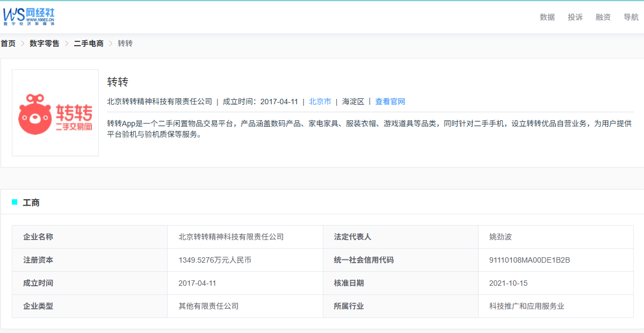This screenshot has height=333, width=644.
Task: Click 法定代表人 label cell
Action: (401, 237)
